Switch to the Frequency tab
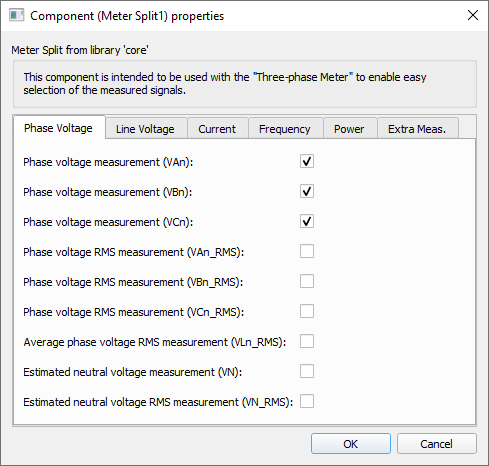 tap(285, 129)
